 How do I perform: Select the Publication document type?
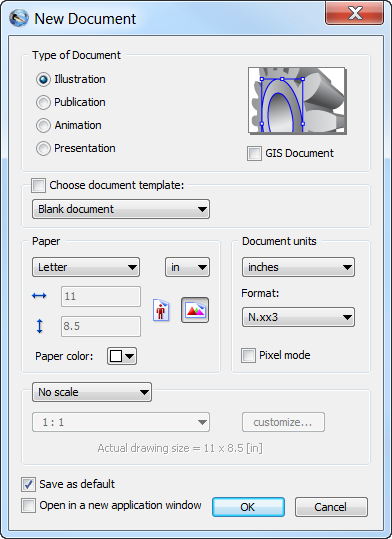click(x=71, y=102)
